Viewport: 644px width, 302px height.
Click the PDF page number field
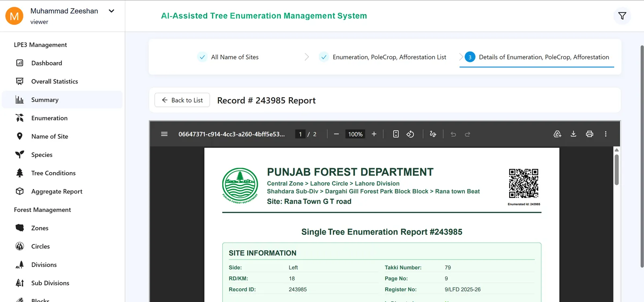300,134
